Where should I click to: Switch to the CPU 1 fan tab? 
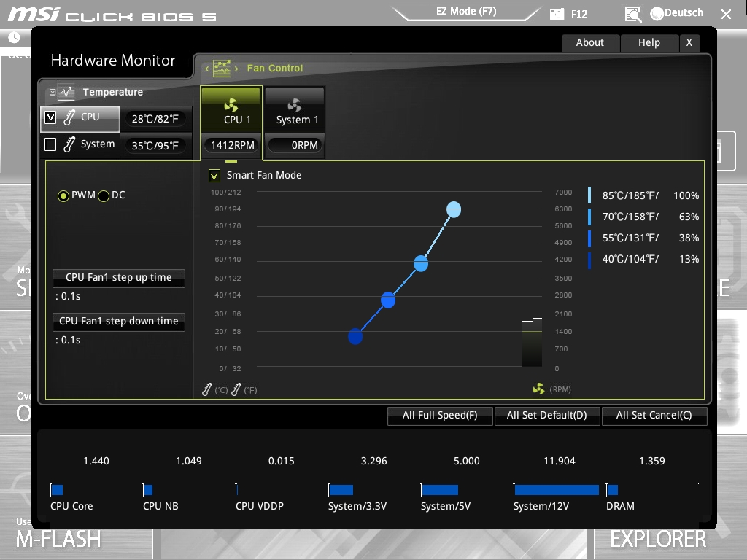pos(231,122)
